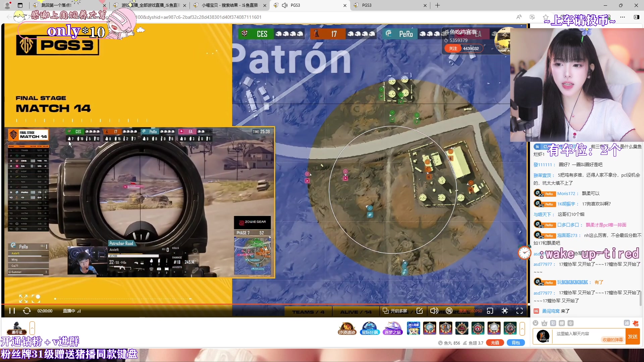Open video quality 原画1080P60 selector
The height and width of the screenshot is (362, 644).
470,311
